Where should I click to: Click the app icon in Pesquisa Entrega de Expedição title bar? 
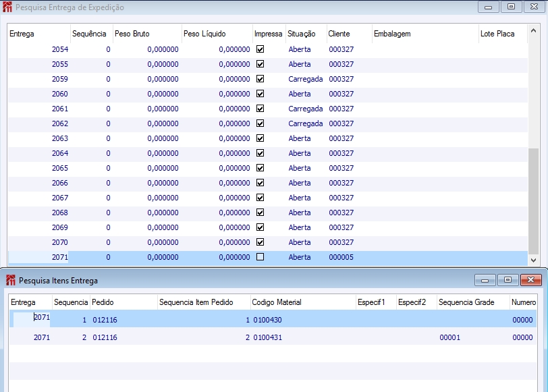[x=7, y=7]
